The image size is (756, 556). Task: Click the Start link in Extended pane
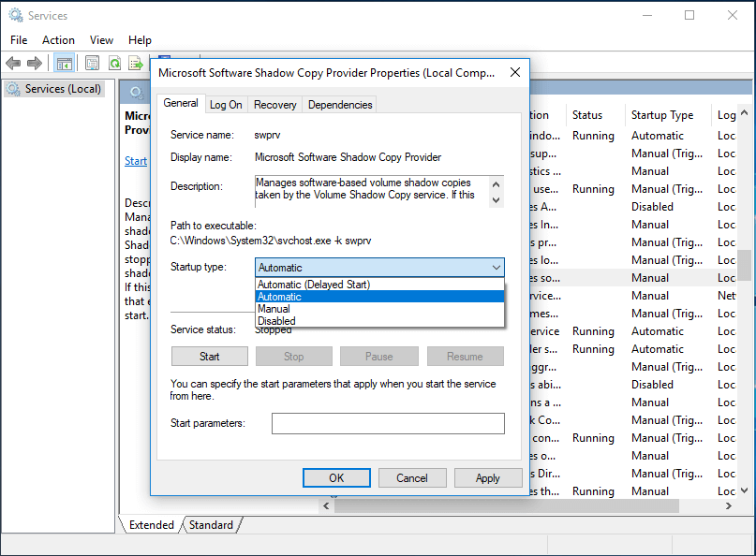pyautogui.click(x=136, y=161)
